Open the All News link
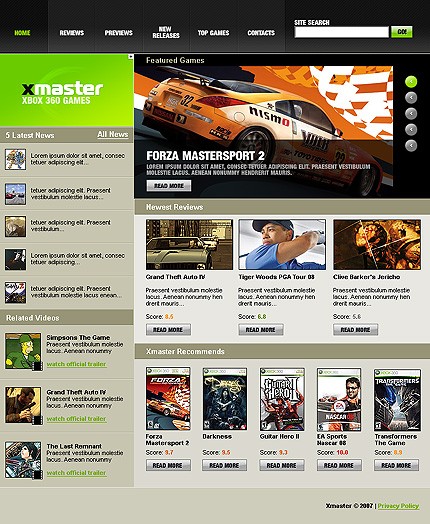The height and width of the screenshot is (524, 430). [113, 134]
